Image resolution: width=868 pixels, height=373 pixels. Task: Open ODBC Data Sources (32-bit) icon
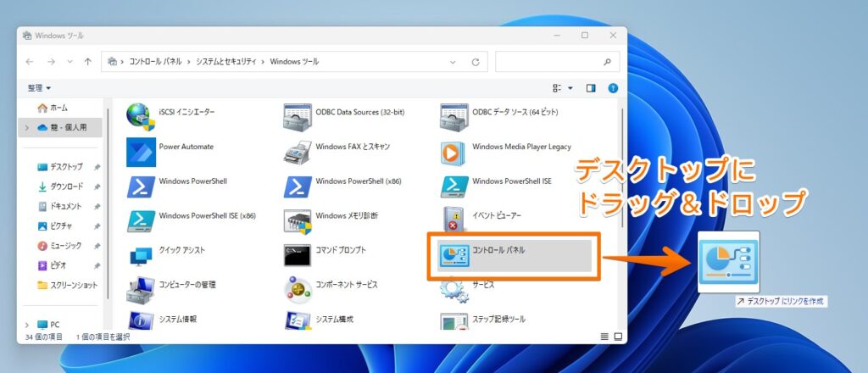(298, 117)
